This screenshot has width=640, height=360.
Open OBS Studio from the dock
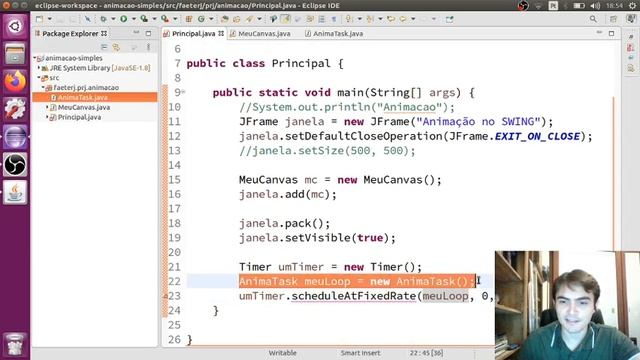point(15,164)
